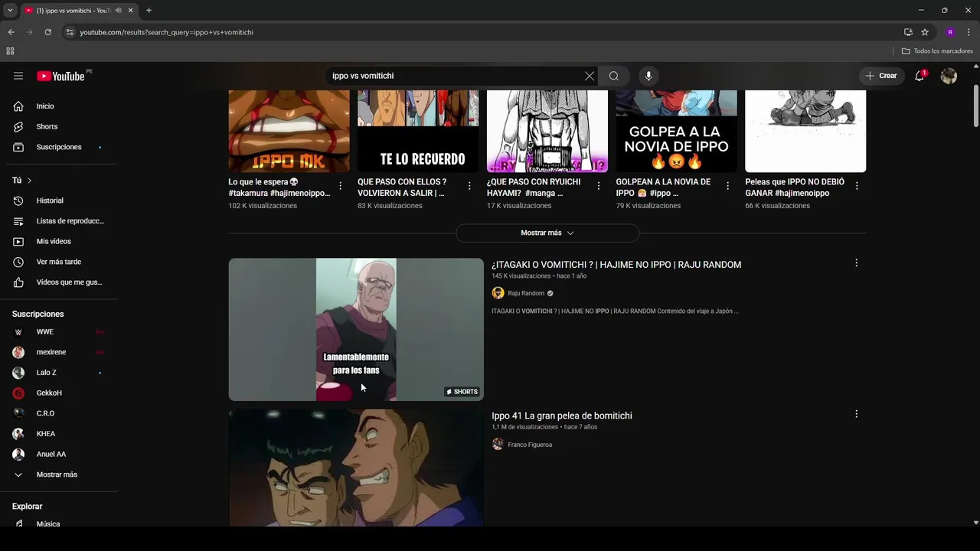
Task: Play GOLPEA A LA NOVIA DE IPPO thumbnail
Action: [676, 131]
